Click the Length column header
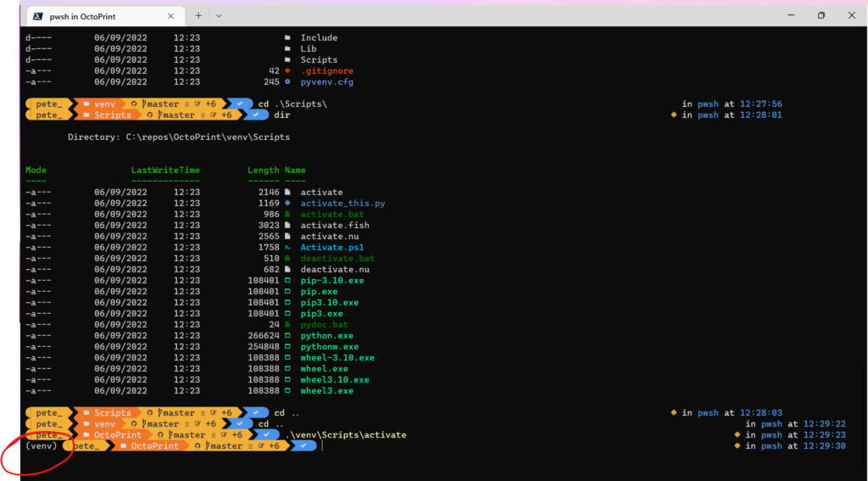 (264, 171)
